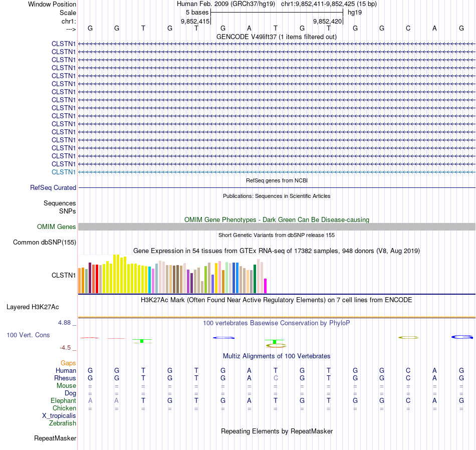Click the CLSTN1 label beside GTEx chart
This screenshot has width=476, height=450.
tap(64, 275)
